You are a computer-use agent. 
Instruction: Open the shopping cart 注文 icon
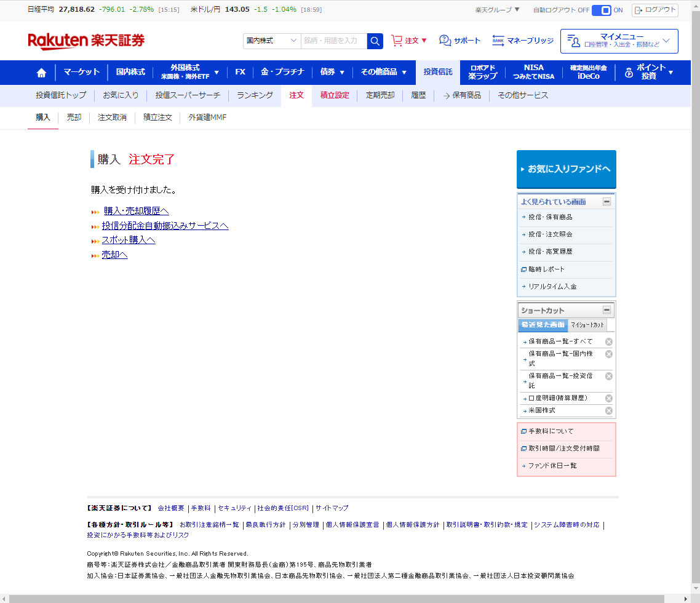[x=397, y=41]
